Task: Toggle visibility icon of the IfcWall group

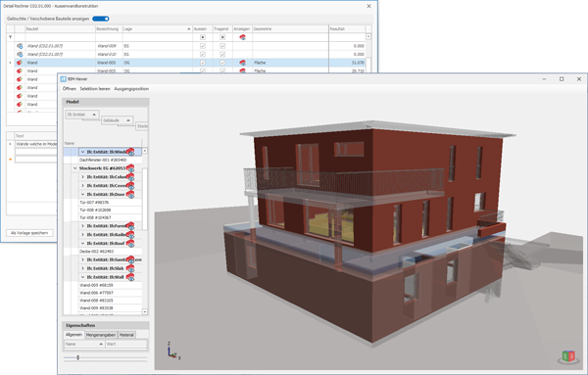Action: [x=130, y=277]
